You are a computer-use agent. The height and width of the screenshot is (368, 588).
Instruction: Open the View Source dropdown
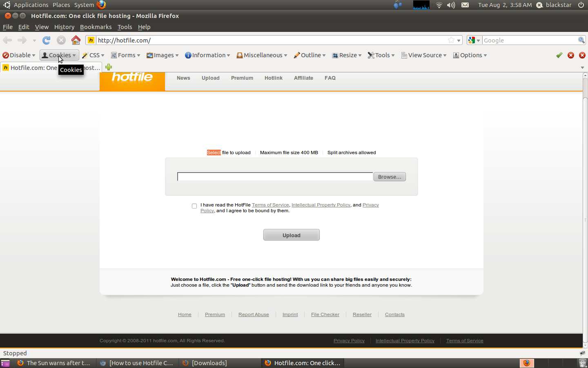(424, 55)
